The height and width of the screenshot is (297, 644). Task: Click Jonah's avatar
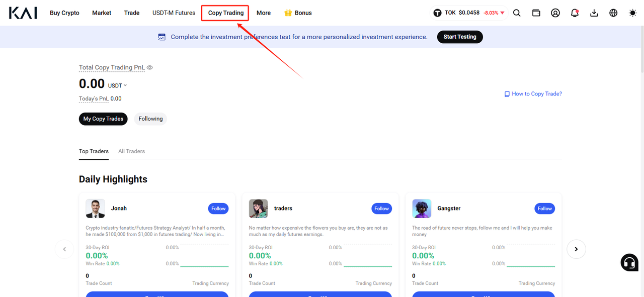[x=95, y=209]
